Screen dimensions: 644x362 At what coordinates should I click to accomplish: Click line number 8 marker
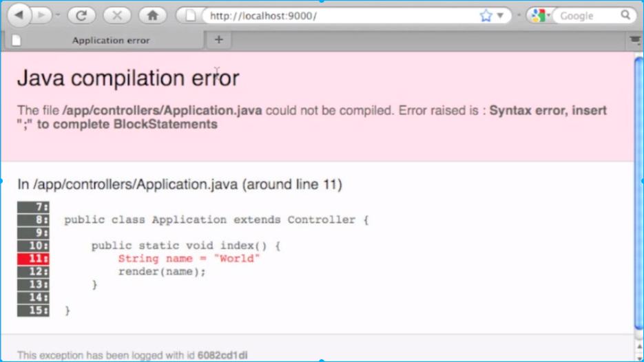click(x=33, y=220)
